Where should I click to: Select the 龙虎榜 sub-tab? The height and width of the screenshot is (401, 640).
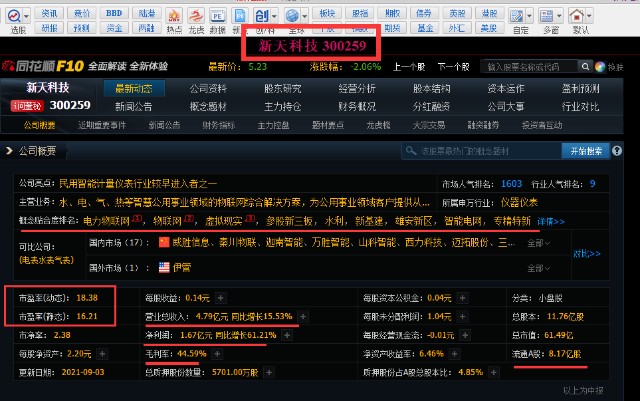pos(378,125)
